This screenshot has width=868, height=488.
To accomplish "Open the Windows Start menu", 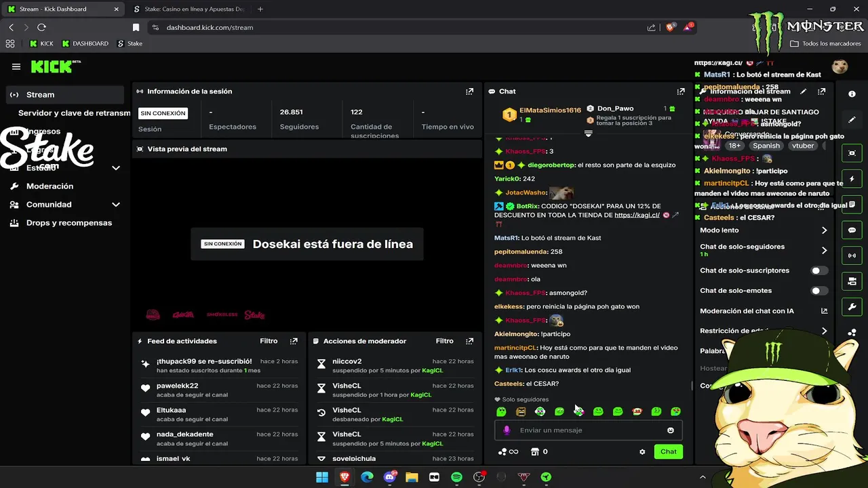I will [x=322, y=477].
